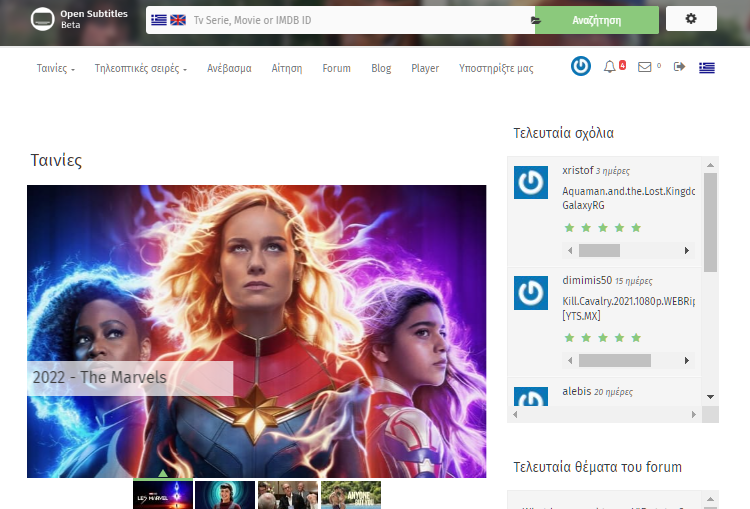Click comments panel bottom scrollbar right arrow
The image size is (750, 509).
coord(694,414)
